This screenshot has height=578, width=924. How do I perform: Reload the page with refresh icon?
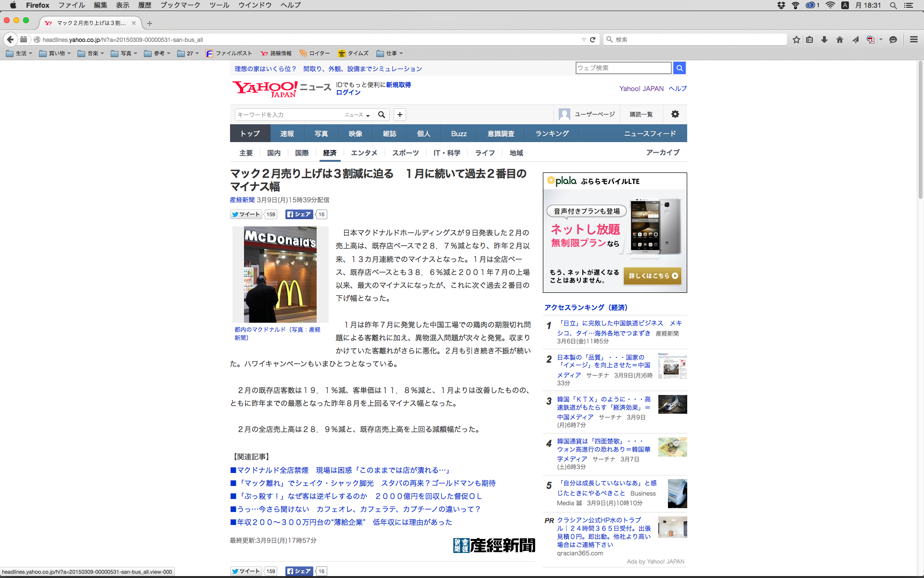click(593, 39)
